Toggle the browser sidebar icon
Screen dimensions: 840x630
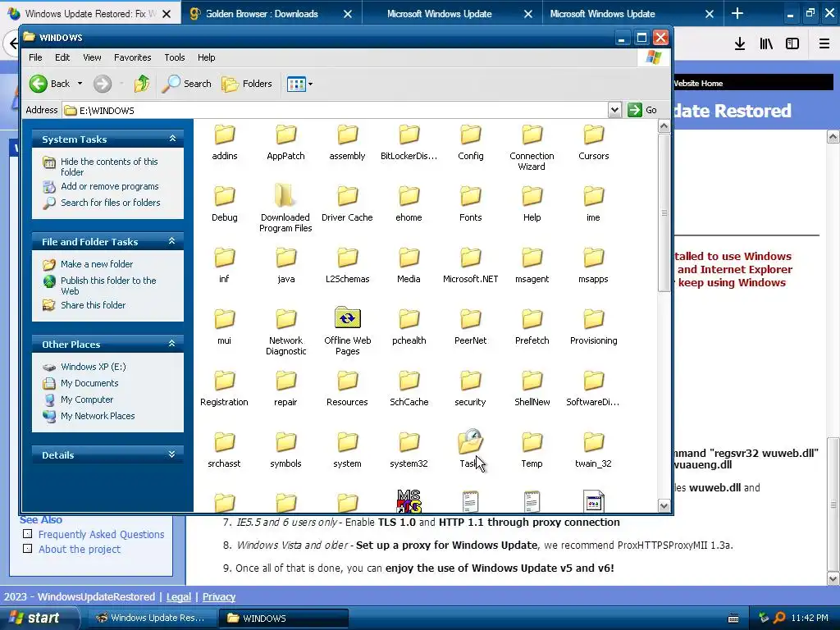pyautogui.click(x=792, y=44)
